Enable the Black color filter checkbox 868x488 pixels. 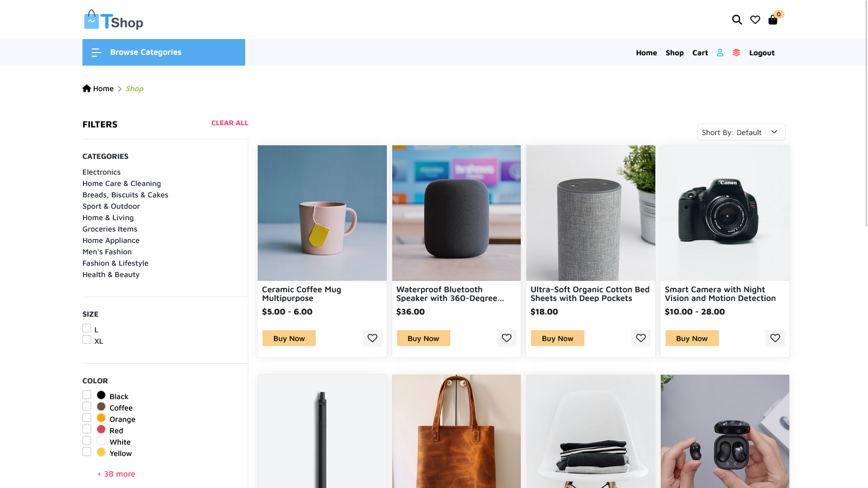point(87,395)
